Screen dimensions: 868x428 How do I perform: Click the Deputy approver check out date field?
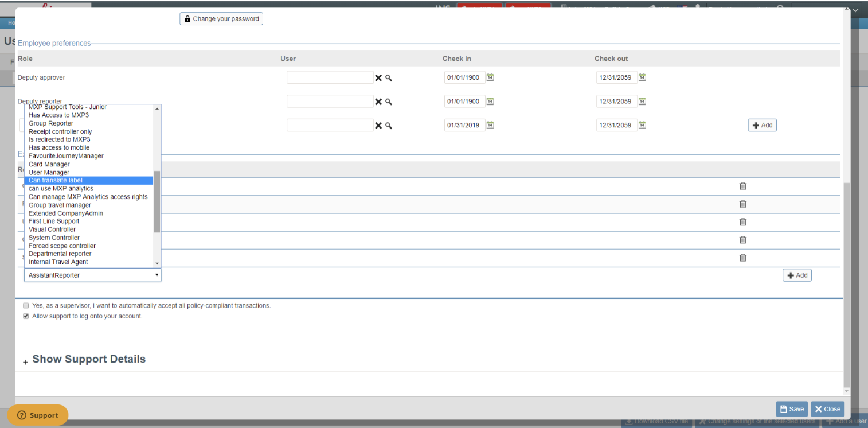pyautogui.click(x=616, y=77)
